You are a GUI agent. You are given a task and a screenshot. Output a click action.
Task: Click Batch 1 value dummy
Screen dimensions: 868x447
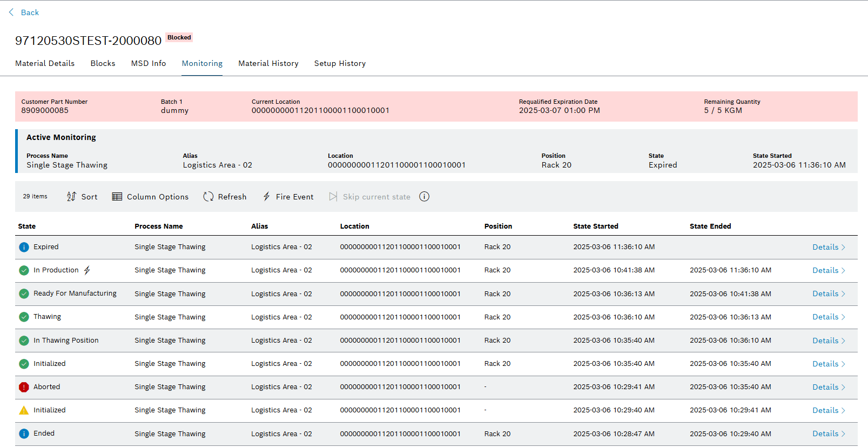174,110
